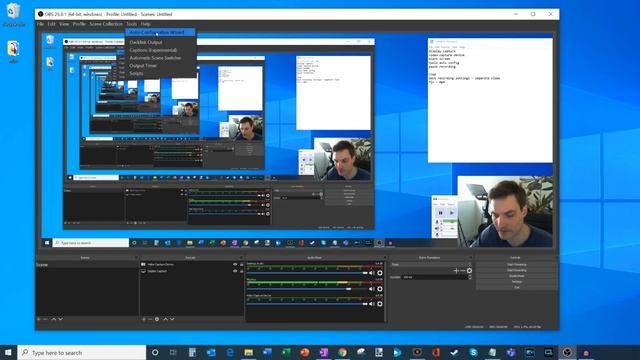Open the Profile menu
The height and width of the screenshot is (360, 640).
click(79, 24)
